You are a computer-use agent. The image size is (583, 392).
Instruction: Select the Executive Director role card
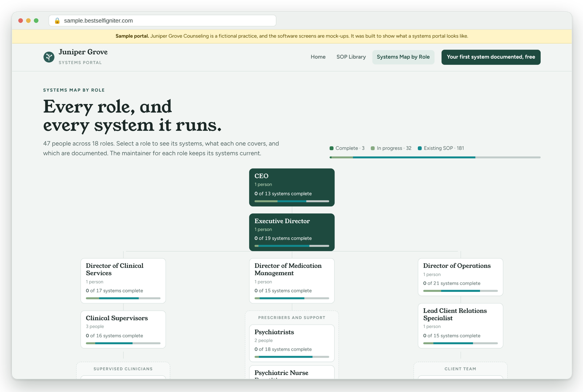pos(292,232)
